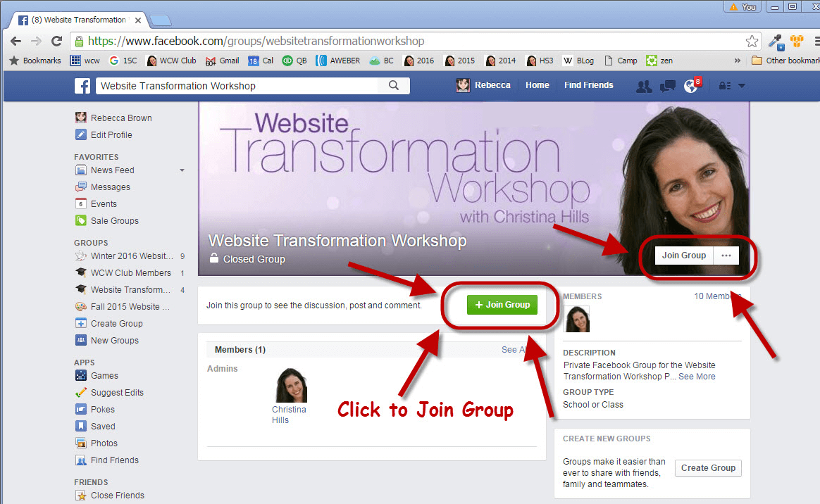The height and width of the screenshot is (504, 820).
Task: Open the Bookmarks star bookmark
Action: (x=35, y=61)
